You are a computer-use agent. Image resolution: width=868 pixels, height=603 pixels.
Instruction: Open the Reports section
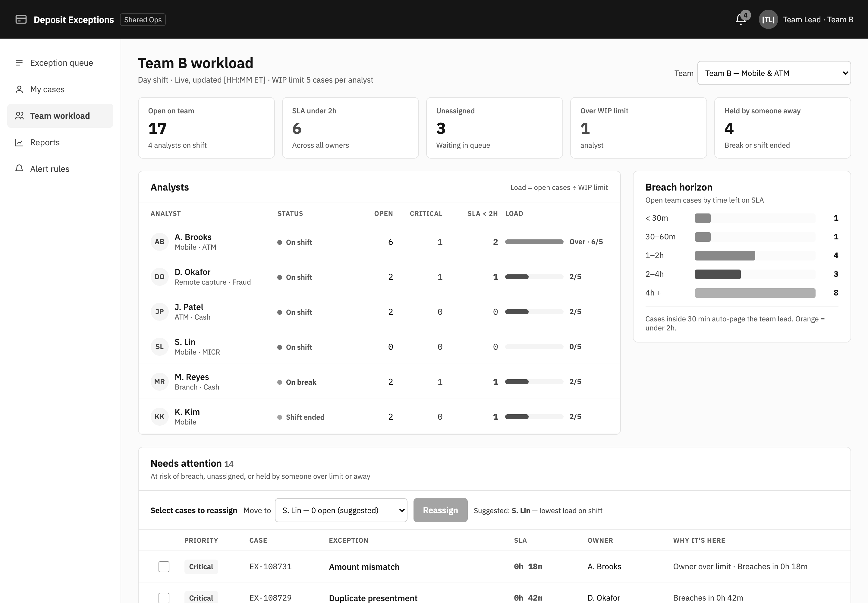[x=60, y=142]
